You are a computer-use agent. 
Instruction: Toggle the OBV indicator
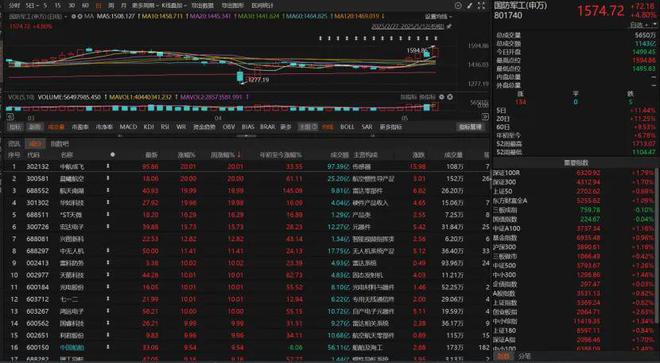[229, 127]
